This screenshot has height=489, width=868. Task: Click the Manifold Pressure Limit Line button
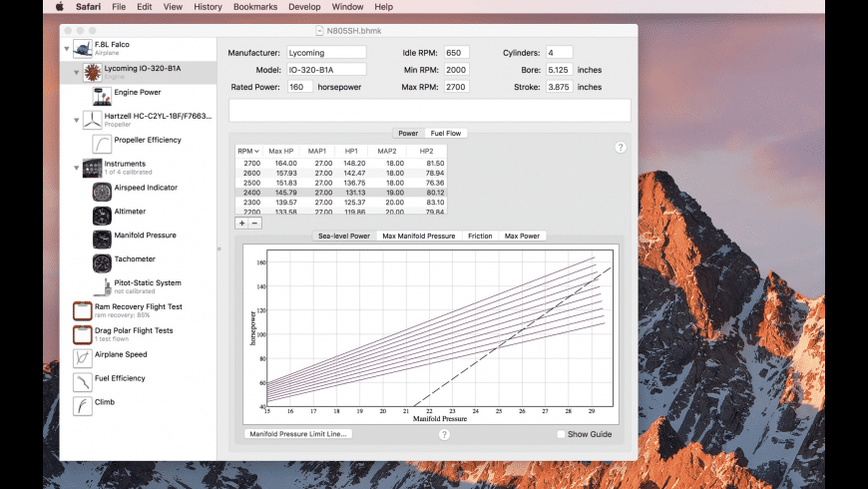pos(298,434)
